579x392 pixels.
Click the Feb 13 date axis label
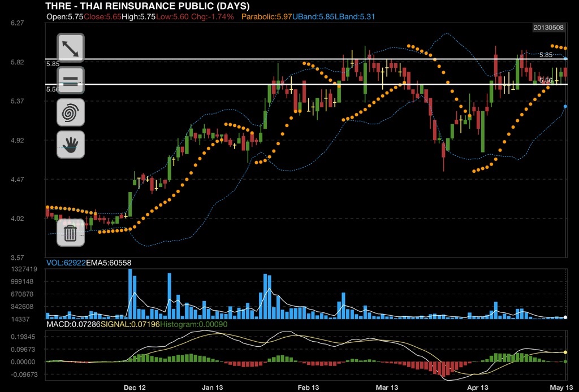click(308, 387)
